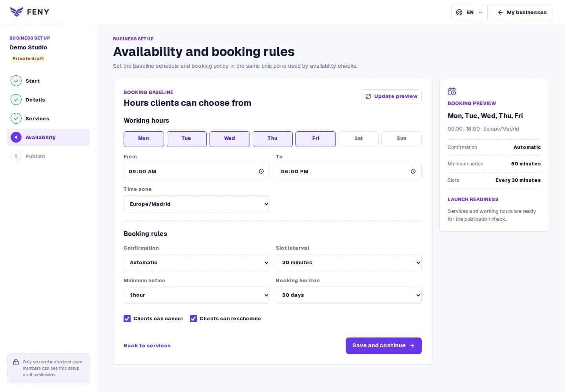This screenshot has height=392, width=565.
Task: Go to the Publish setup step
Action: (48, 156)
